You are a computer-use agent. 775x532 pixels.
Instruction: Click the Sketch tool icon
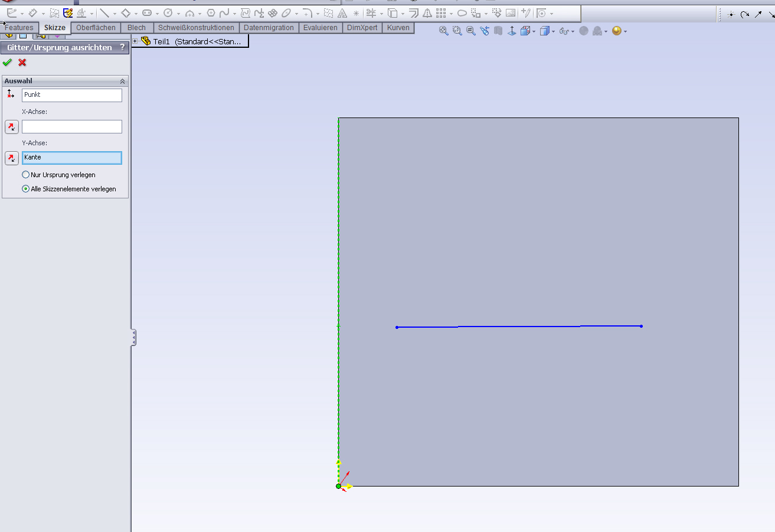click(12, 13)
